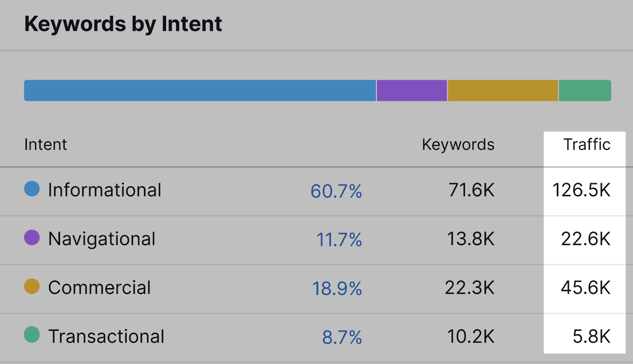633x364 pixels.
Task: Click the Keywords by Intent widget title
Action: pyautogui.click(x=123, y=24)
